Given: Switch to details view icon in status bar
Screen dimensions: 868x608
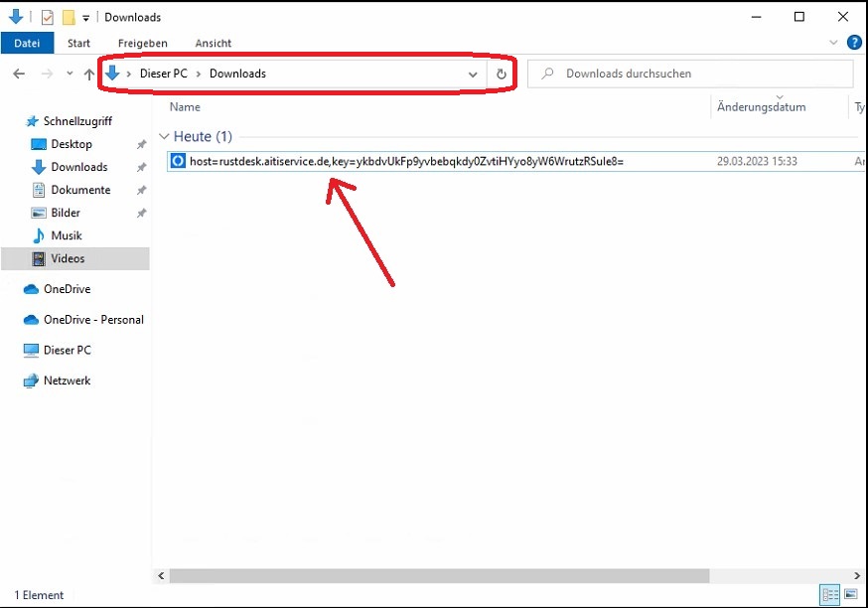Looking at the screenshot, I should tap(829, 595).
